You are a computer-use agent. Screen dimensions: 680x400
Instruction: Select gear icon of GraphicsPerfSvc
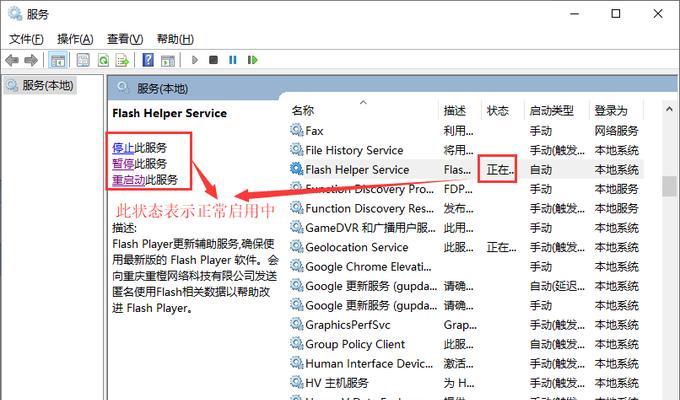pos(297,324)
